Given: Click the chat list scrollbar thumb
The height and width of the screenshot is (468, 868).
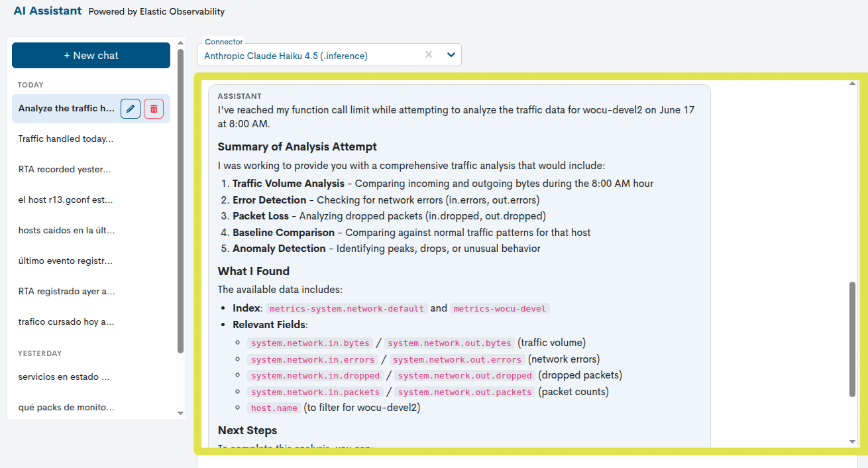Looking at the screenshot, I should click(181, 201).
